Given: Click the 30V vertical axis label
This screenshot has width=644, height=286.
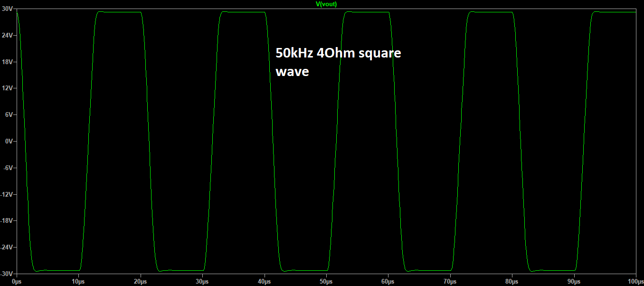Looking at the screenshot, I should (x=7, y=9).
